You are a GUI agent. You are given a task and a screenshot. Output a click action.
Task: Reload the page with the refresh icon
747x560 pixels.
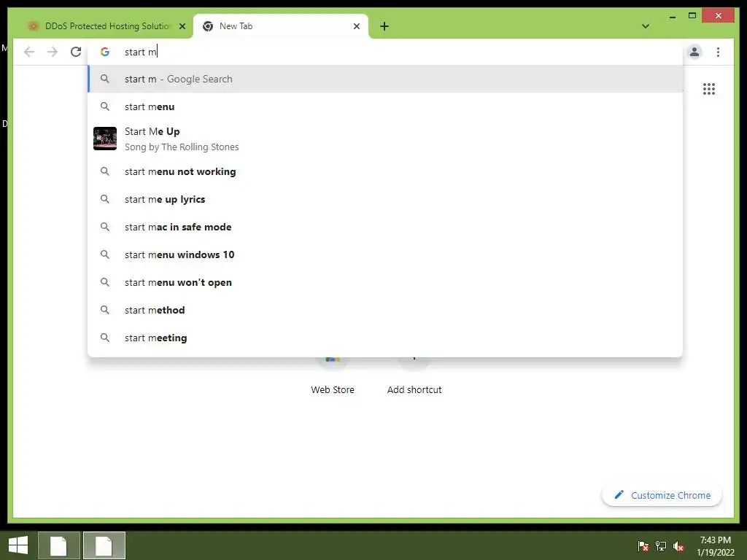click(x=76, y=52)
